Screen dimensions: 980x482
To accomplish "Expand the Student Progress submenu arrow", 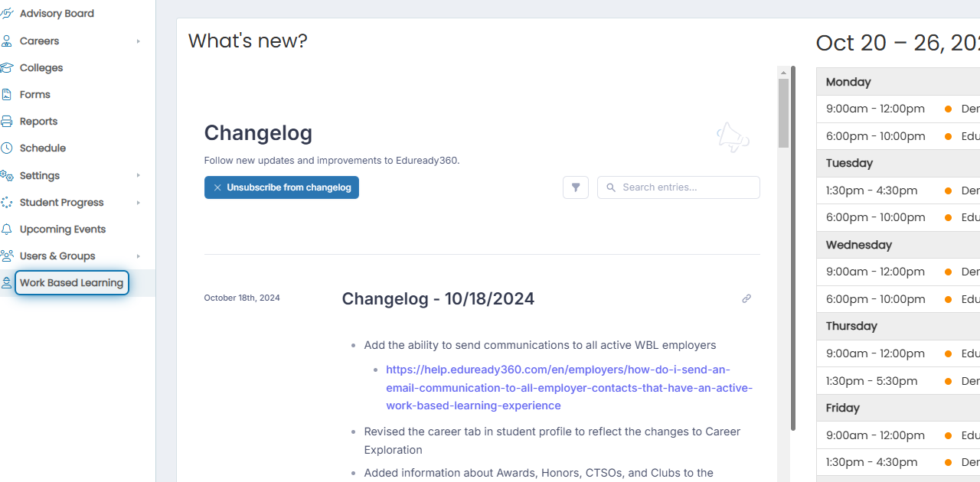I will pos(139,203).
